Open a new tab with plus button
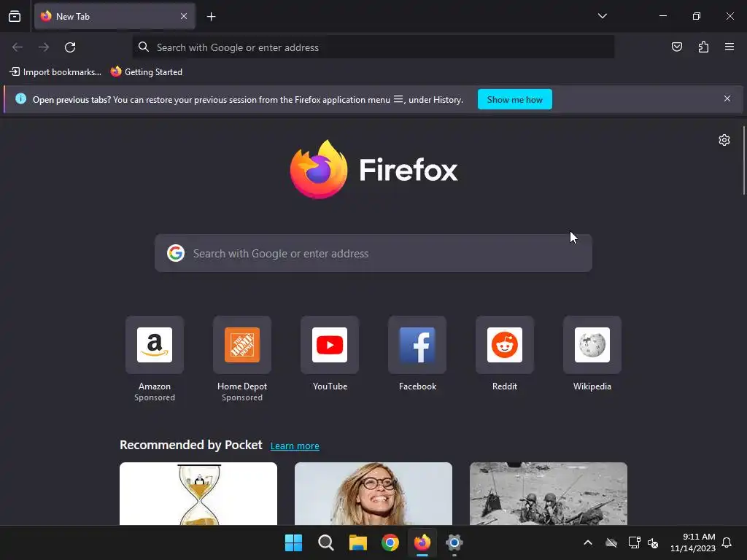This screenshot has width=747, height=560. (211, 17)
